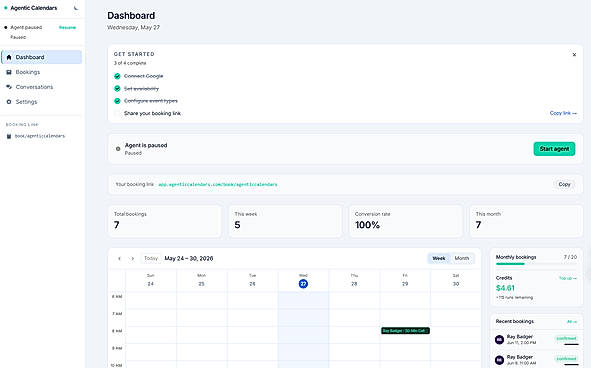Select Tue 26 column header
The image size is (591, 368).
[x=253, y=280]
